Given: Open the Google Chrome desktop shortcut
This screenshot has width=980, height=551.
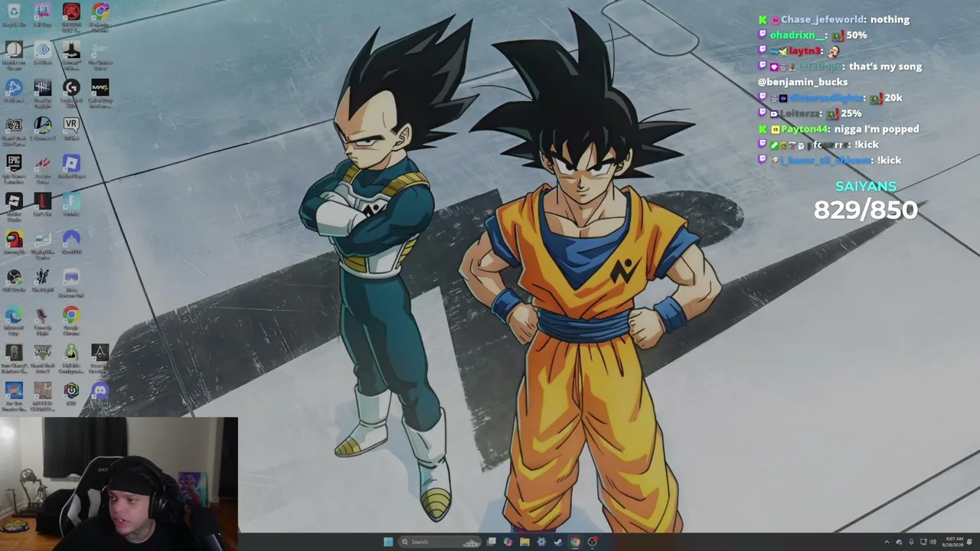Looking at the screenshot, I should [x=71, y=318].
